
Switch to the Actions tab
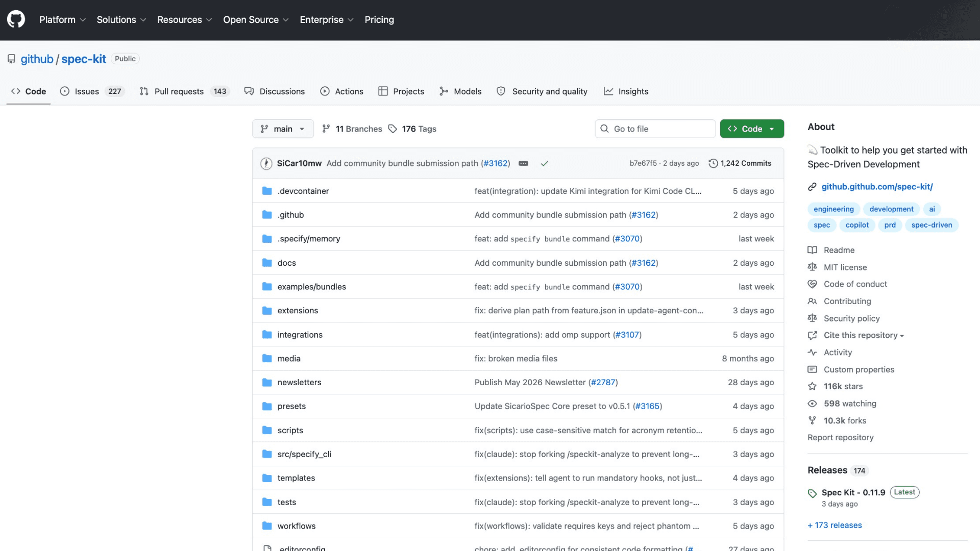click(x=341, y=91)
